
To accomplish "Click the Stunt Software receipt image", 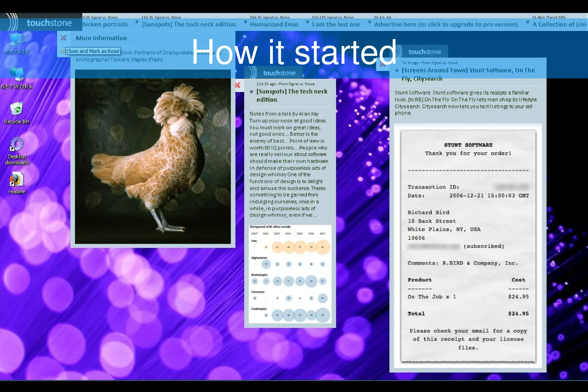I will [468, 246].
